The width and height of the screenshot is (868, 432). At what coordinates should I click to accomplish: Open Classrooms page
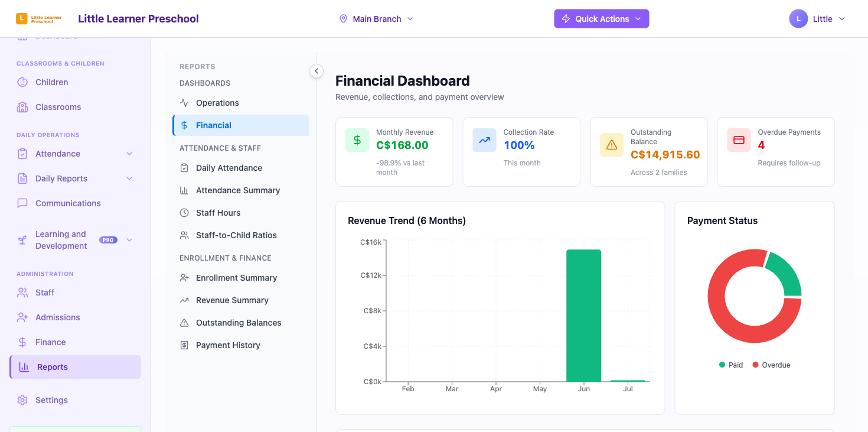coord(75,107)
